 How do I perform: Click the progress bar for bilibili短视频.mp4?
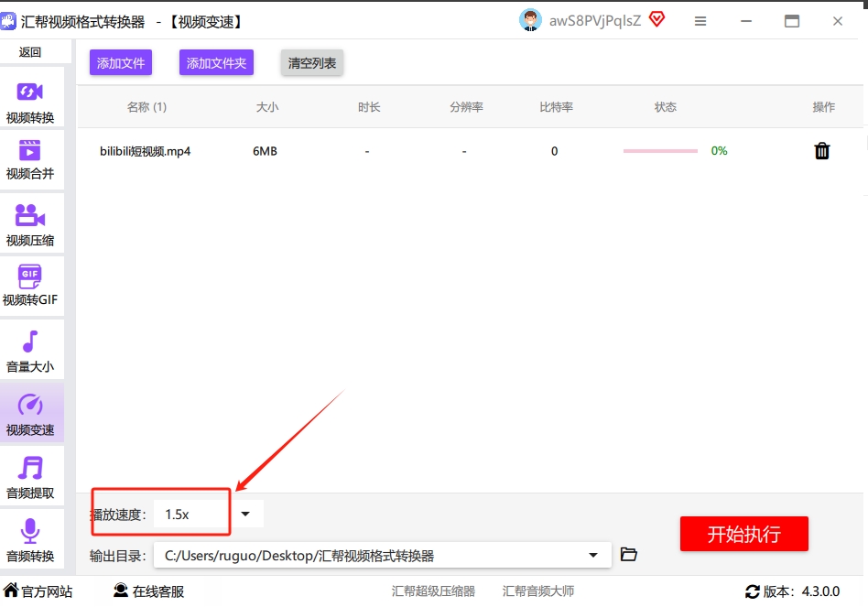660,150
